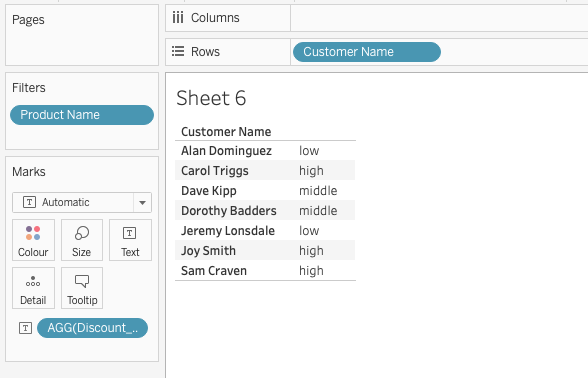Click the middle value for Dave Kipp
The image size is (588, 378).
click(318, 190)
